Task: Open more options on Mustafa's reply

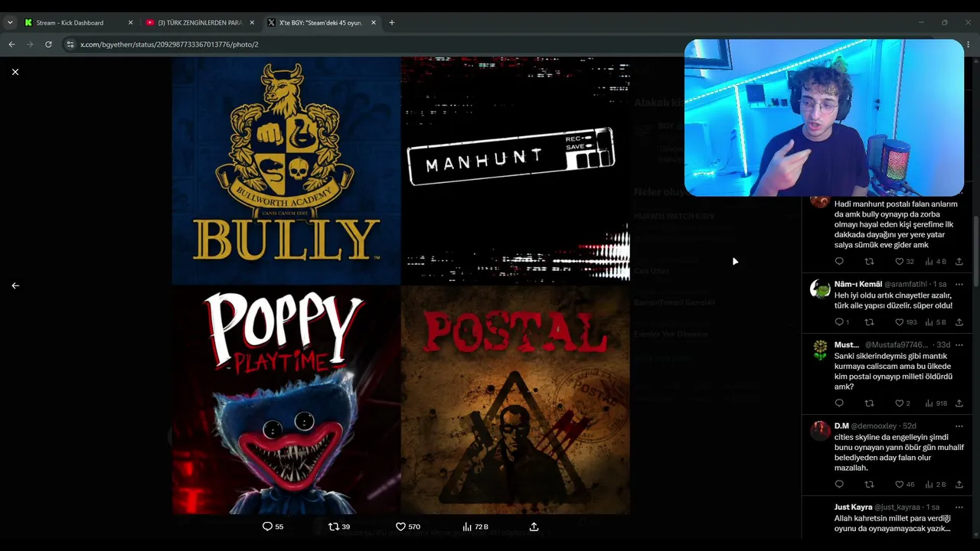Action: [959, 345]
